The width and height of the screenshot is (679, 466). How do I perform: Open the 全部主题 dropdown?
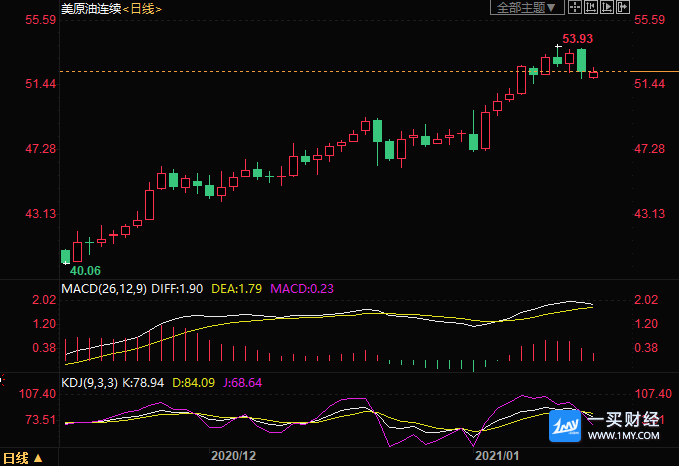tap(527, 7)
